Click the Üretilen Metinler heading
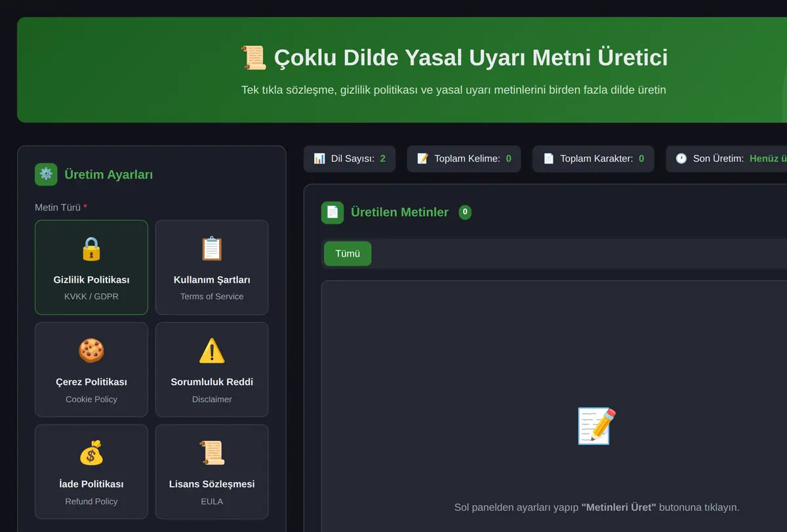Screen dimensions: 787x532 pyautogui.click(x=400, y=212)
